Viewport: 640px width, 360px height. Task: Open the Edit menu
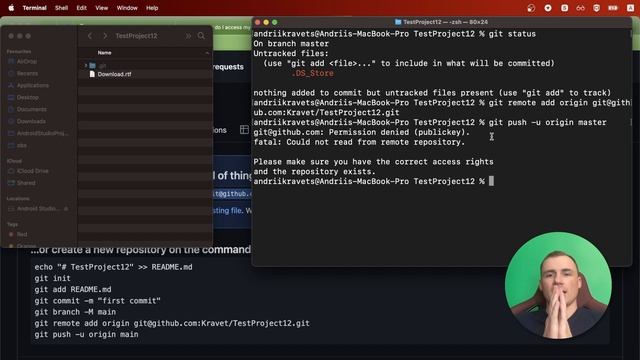[82, 8]
